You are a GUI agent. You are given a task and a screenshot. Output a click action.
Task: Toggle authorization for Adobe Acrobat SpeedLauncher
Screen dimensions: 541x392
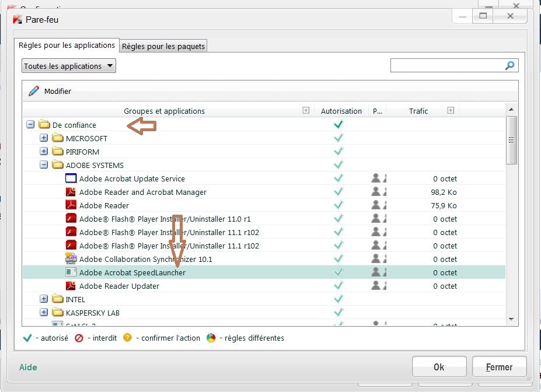tap(338, 272)
